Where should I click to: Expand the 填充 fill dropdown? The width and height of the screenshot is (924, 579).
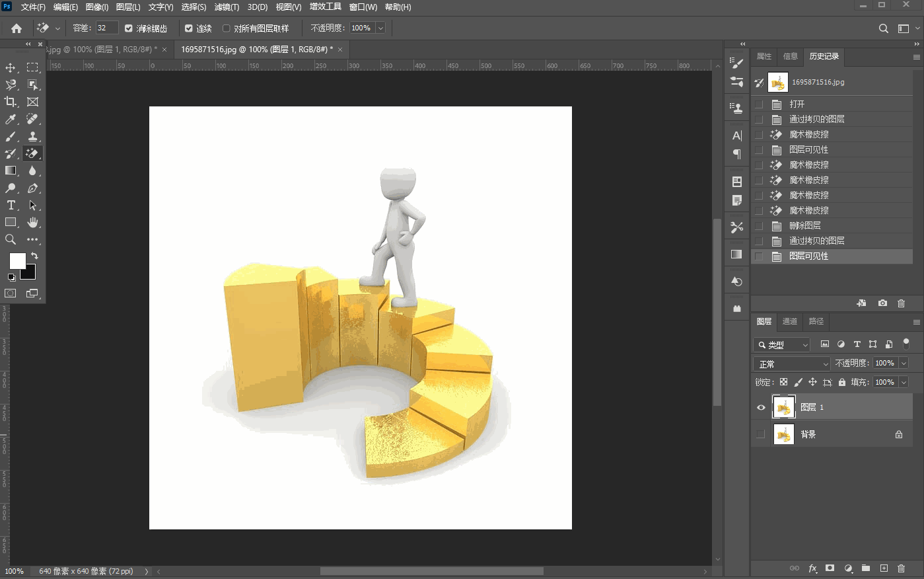(904, 382)
